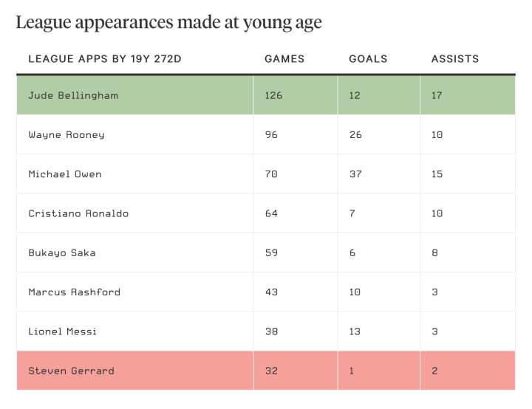The width and height of the screenshot is (532, 409).
Task: Click Bellingham's games value of 126
Action: [x=273, y=95]
